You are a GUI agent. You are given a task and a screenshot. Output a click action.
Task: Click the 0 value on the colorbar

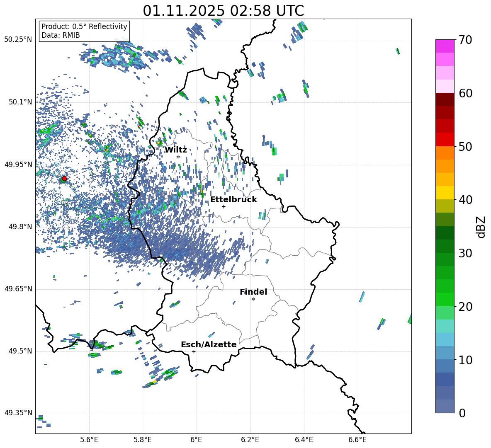pyautogui.click(x=462, y=413)
